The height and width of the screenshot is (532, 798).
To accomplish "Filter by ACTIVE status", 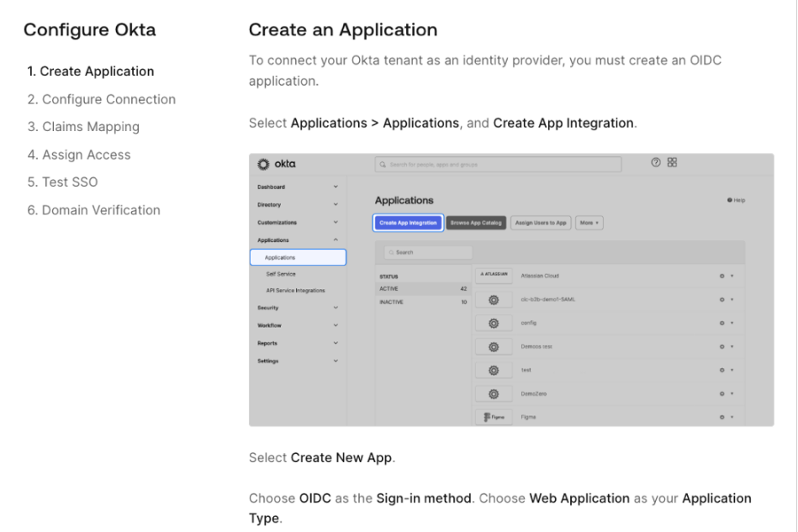I will click(x=423, y=289).
